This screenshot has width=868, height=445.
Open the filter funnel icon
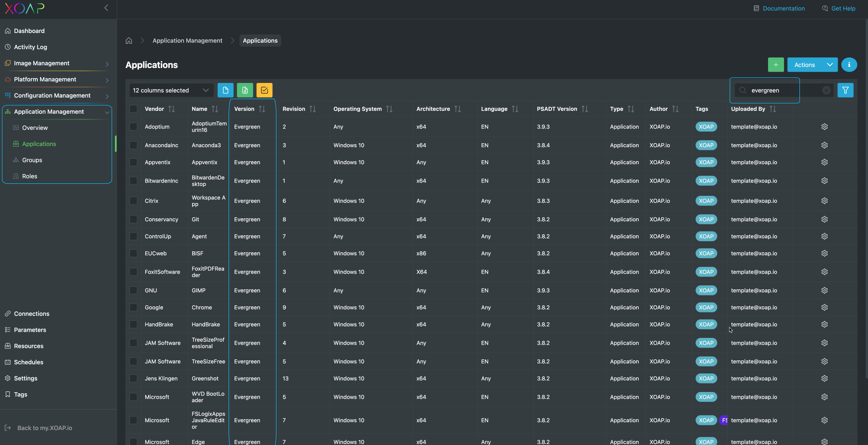[845, 90]
